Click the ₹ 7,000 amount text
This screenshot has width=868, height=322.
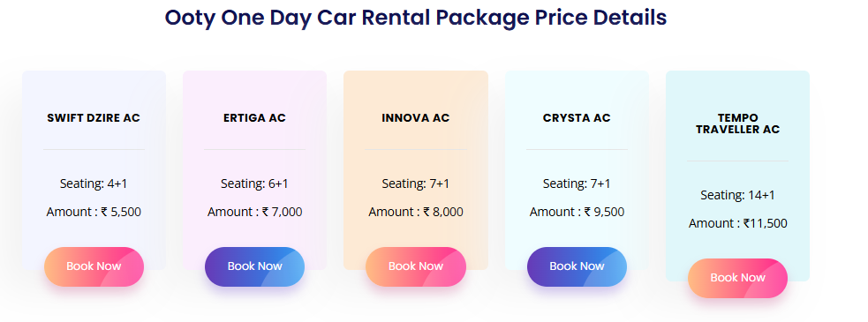pyautogui.click(x=283, y=212)
